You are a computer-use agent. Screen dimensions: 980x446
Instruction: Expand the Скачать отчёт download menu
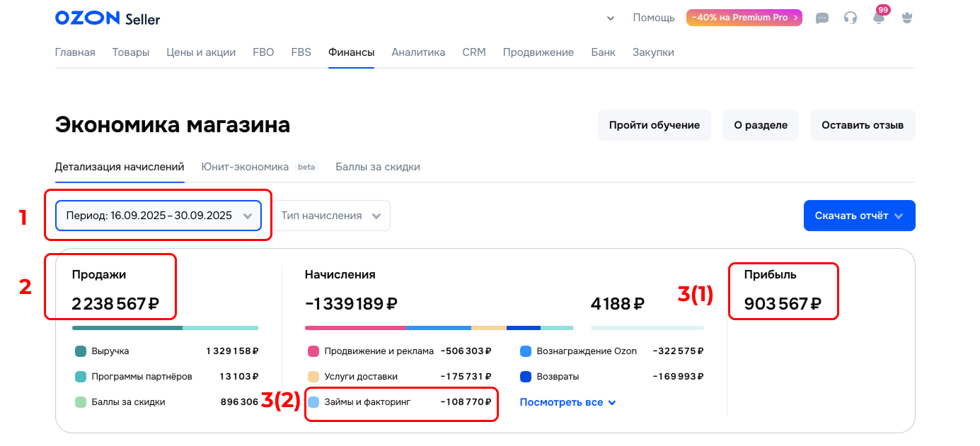[x=859, y=216]
